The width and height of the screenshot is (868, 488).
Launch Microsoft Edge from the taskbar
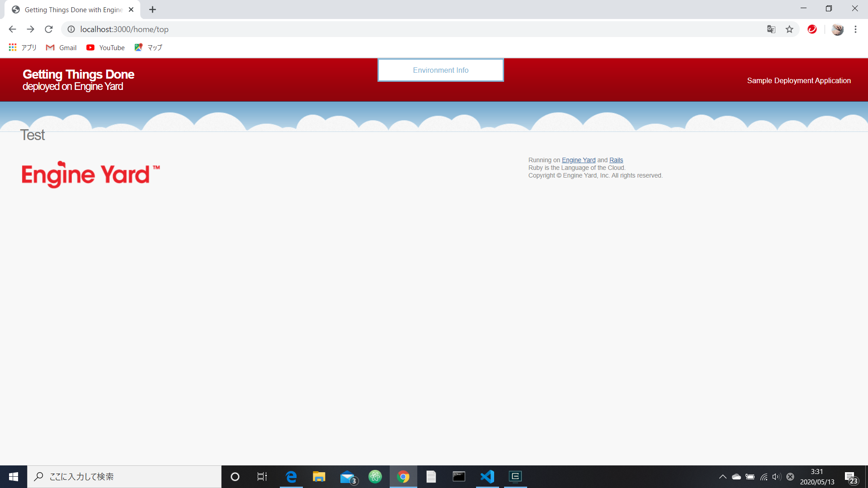coord(291,477)
